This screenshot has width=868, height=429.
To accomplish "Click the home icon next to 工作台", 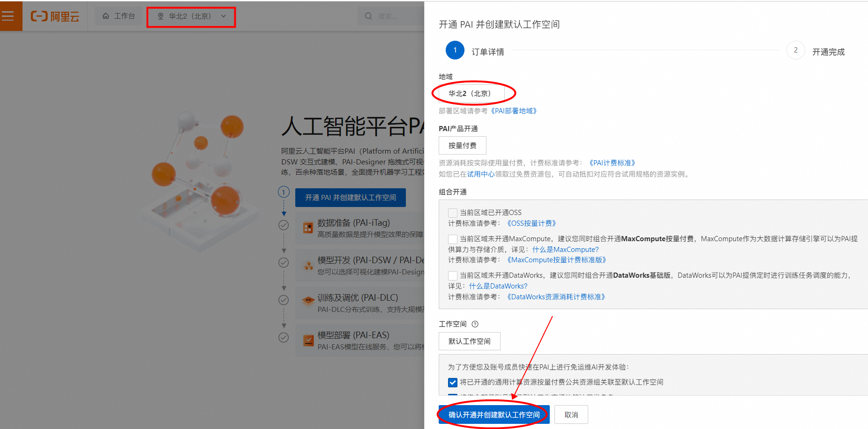I will tap(105, 15).
